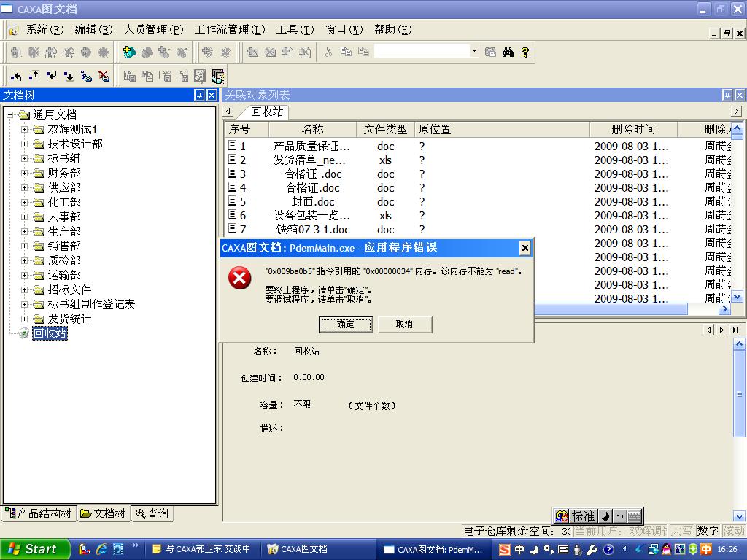Open the toolbar combo box dropdown arrow
The height and width of the screenshot is (560, 747).
tap(474, 50)
